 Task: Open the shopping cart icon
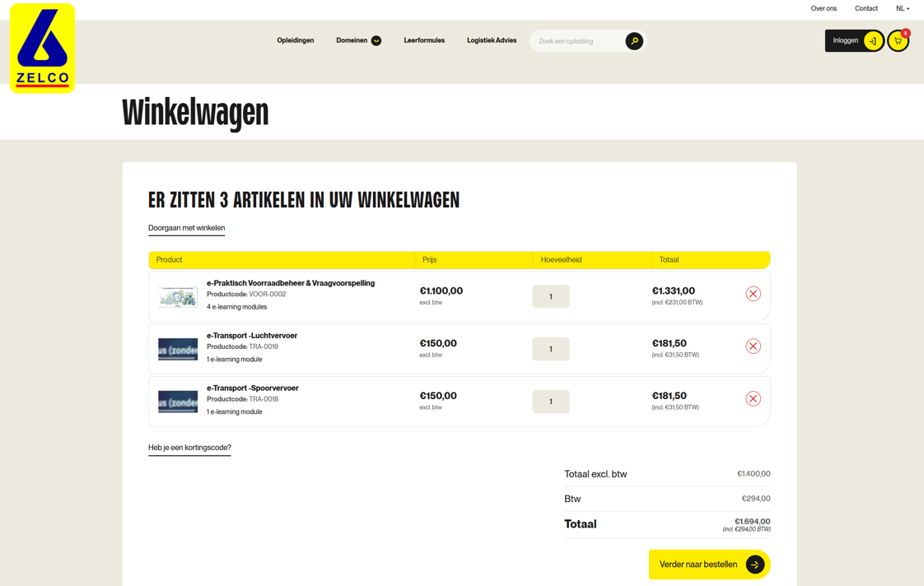pyautogui.click(x=898, y=41)
